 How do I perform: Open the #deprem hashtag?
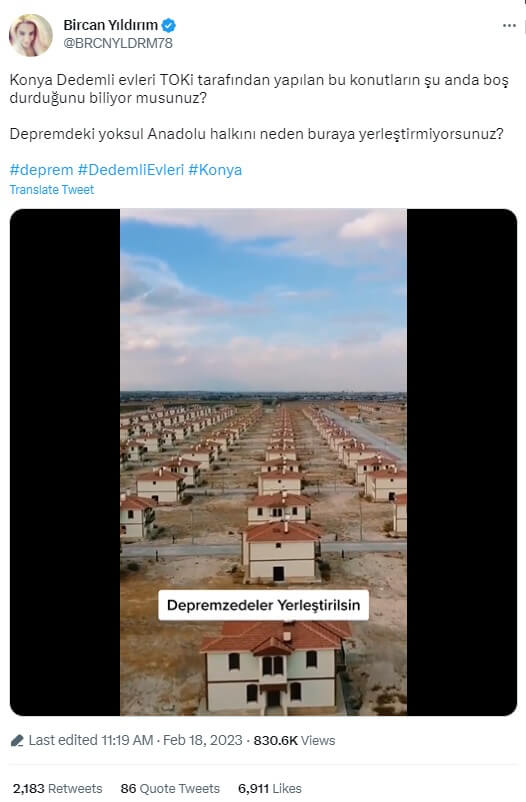coord(41,170)
